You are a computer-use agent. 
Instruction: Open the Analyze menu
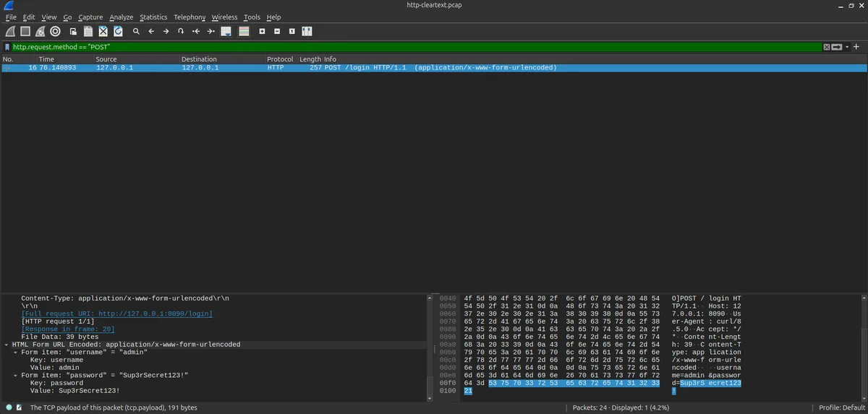pyautogui.click(x=122, y=17)
